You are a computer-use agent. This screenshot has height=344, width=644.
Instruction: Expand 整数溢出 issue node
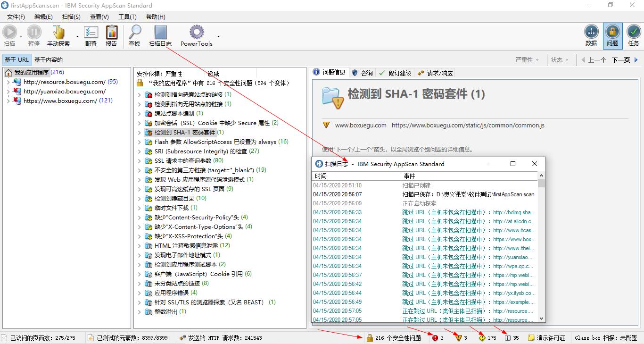(x=140, y=312)
